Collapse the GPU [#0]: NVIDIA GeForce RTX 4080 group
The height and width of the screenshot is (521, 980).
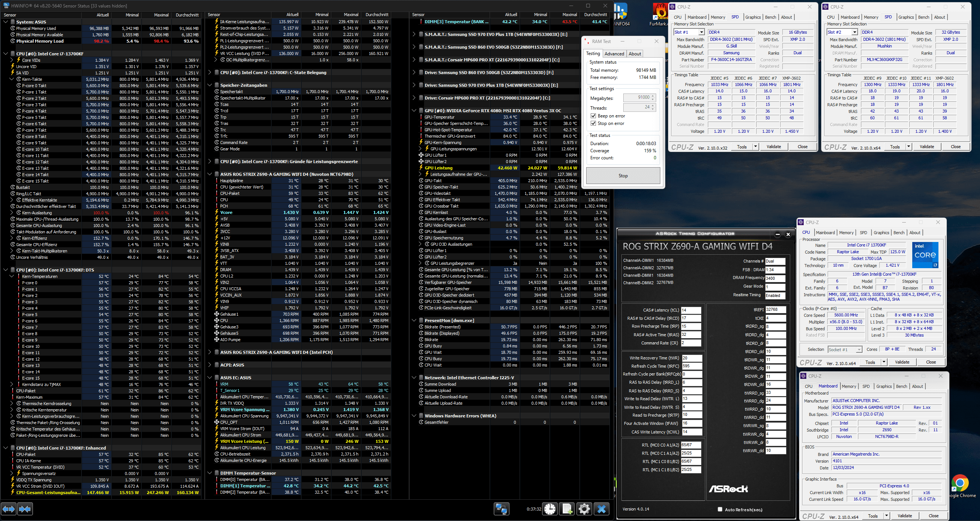[x=414, y=111]
